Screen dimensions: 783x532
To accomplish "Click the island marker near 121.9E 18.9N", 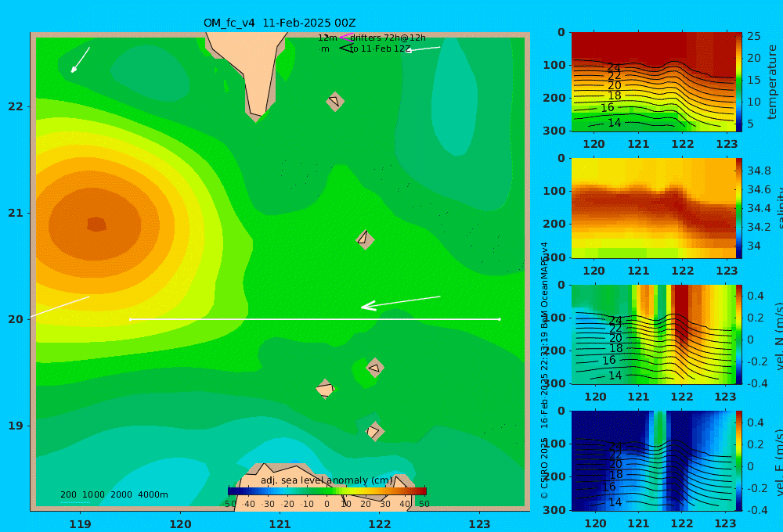I will [374, 431].
